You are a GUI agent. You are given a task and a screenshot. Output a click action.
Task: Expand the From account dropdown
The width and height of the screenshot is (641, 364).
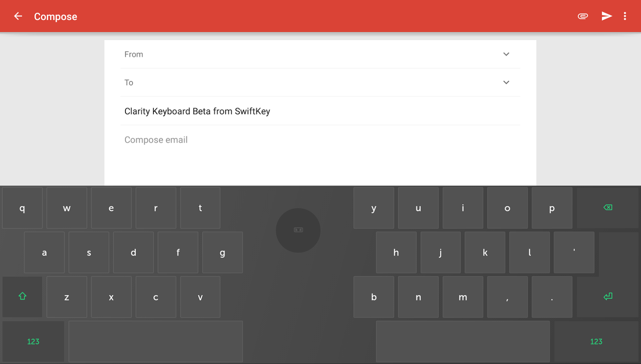point(506,54)
